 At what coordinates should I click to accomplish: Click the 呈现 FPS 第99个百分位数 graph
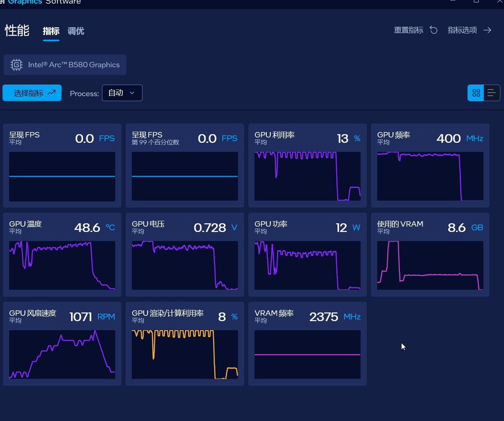click(x=185, y=177)
